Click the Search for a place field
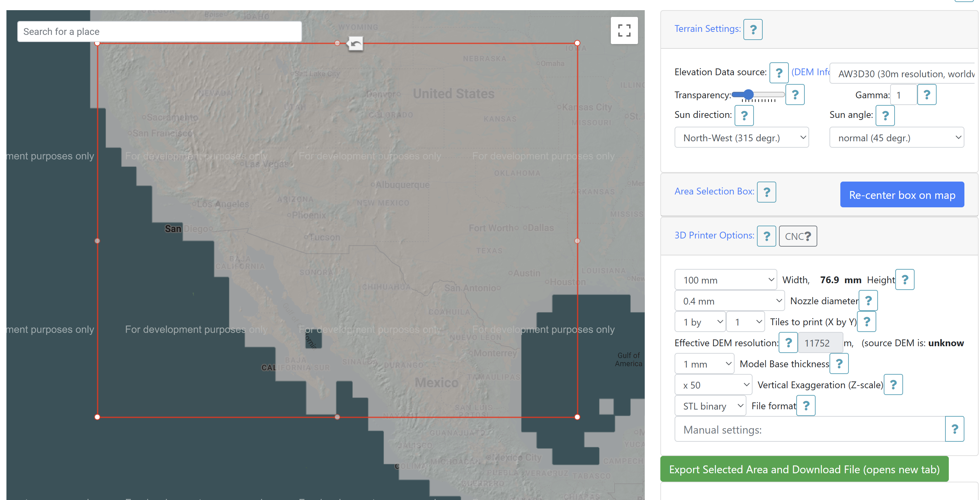 pyautogui.click(x=159, y=32)
